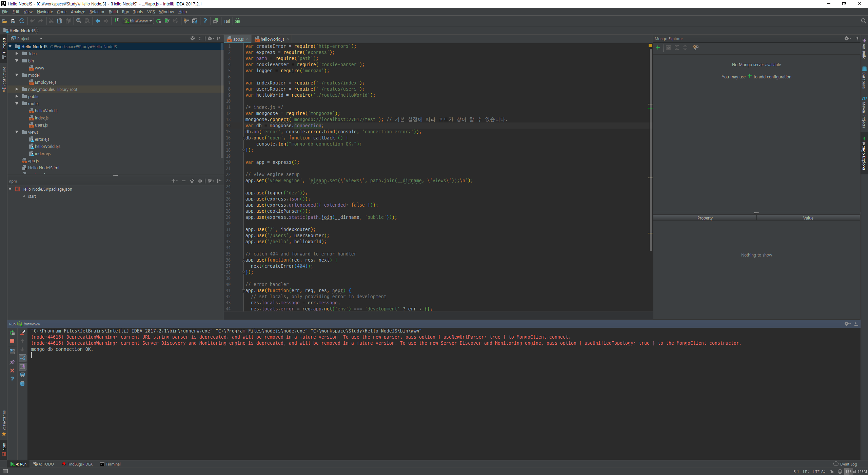The width and height of the screenshot is (868, 475).
Task: Switch to the helloWorld.js editor tab
Action: [x=272, y=39]
